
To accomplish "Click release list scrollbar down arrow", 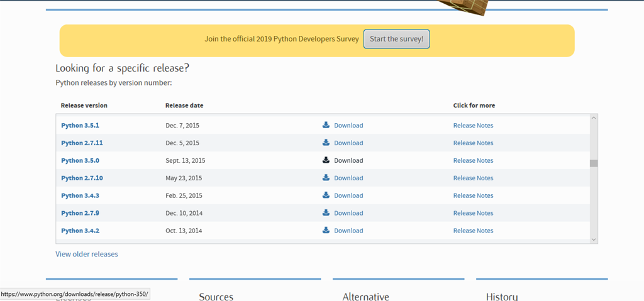I will click(x=594, y=239).
